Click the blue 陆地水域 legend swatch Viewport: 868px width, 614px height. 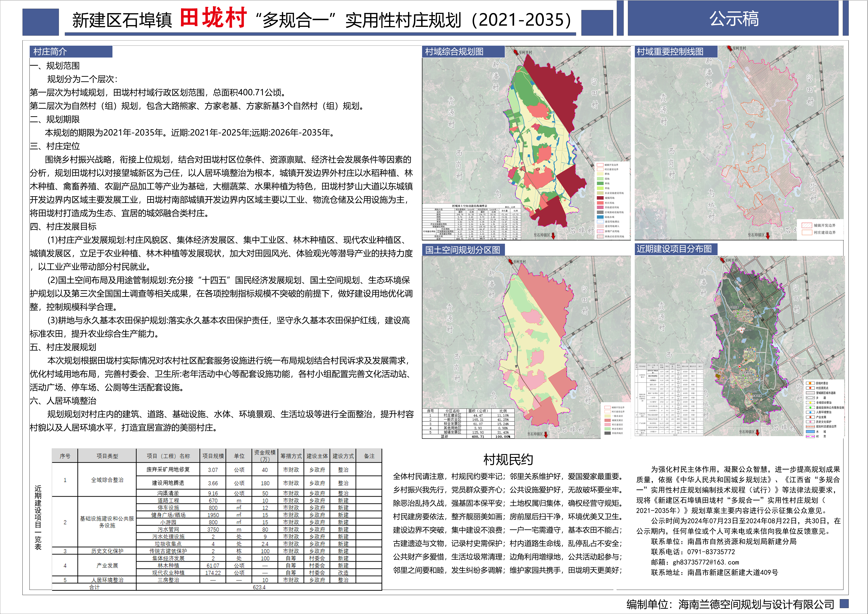pos(600,217)
